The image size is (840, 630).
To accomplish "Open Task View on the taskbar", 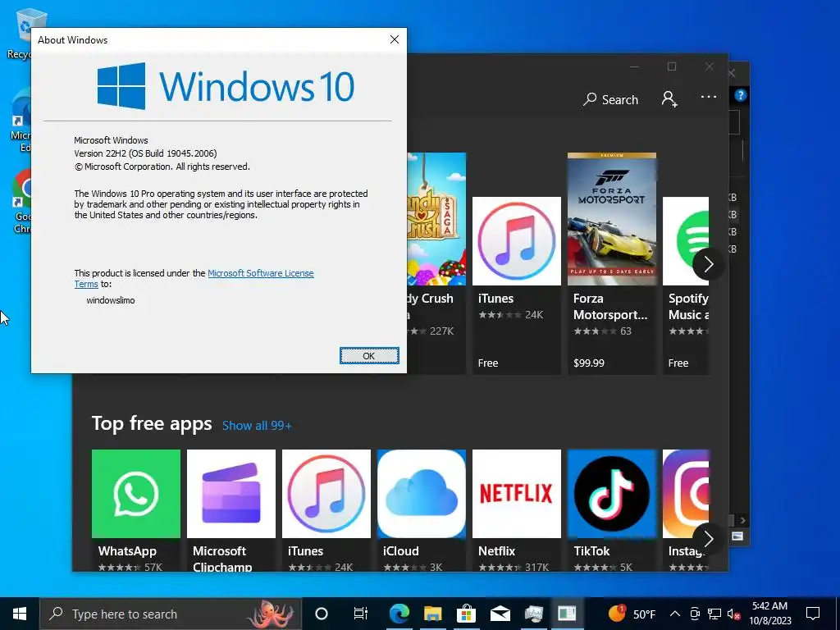I will pos(361,614).
